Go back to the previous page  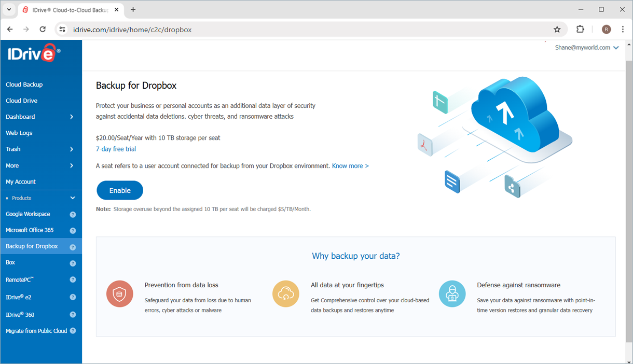(10, 30)
